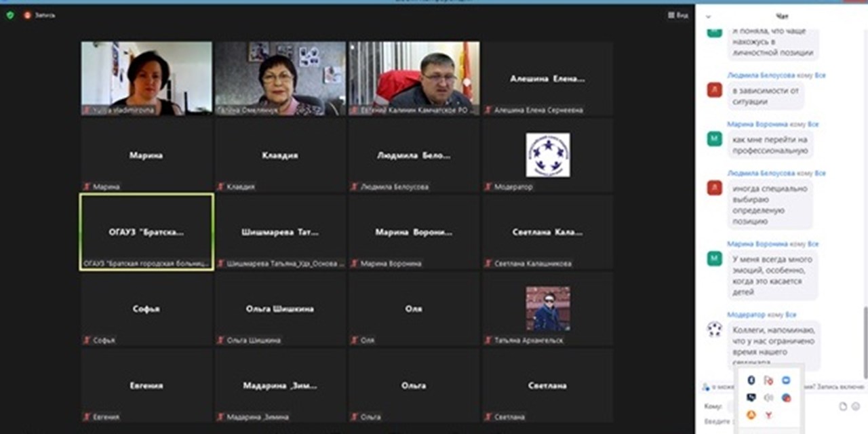Collapse chat panel with the top chevron
The width and height of the screenshot is (868, 434).
tap(708, 16)
